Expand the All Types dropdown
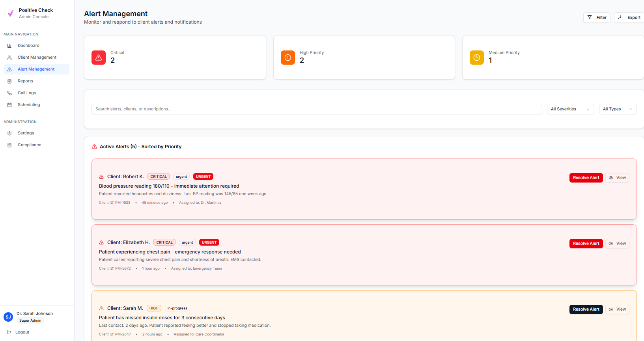The width and height of the screenshot is (644, 341). pyautogui.click(x=618, y=109)
